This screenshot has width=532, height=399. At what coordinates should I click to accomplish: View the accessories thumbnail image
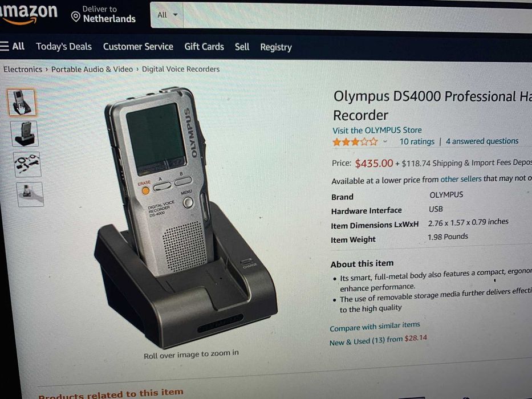[27, 164]
